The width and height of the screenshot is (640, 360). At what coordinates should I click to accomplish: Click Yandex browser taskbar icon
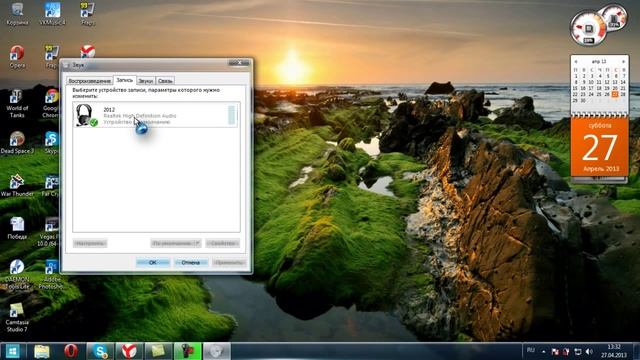129,351
